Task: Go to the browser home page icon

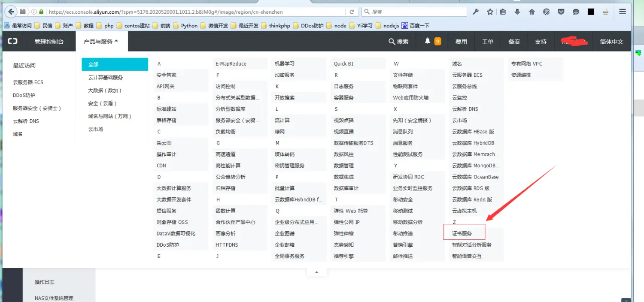Action: [x=532, y=12]
